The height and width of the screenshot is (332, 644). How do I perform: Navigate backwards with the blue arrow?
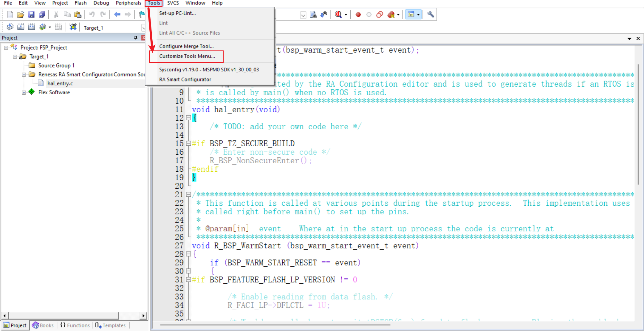click(117, 14)
